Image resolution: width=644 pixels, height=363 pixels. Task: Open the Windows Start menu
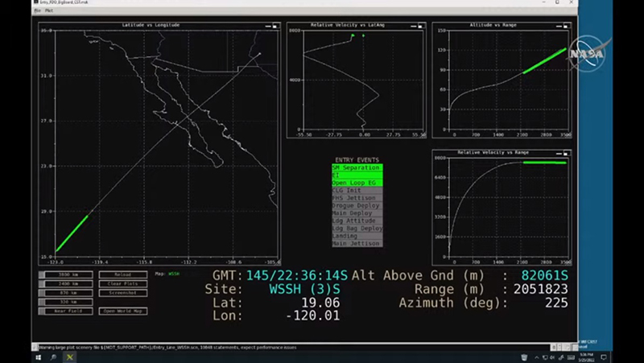(x=39, y=357)
